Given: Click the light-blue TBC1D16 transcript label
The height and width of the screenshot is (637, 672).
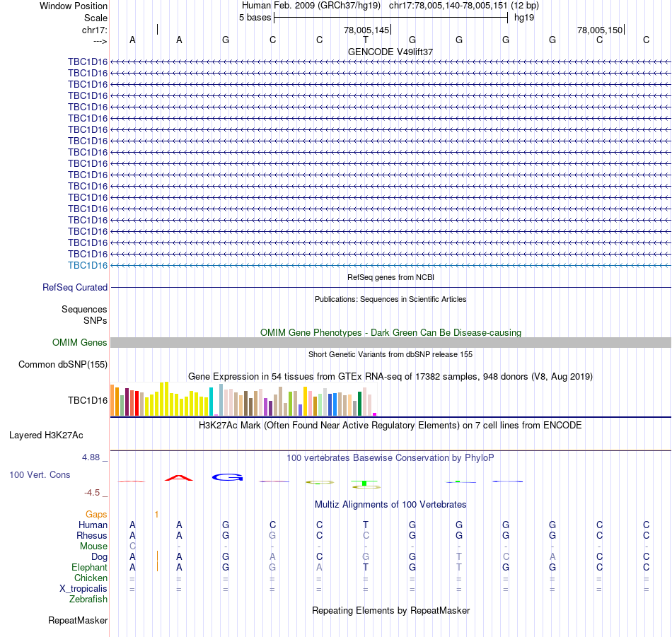Looking at the screenshot, I should tap(88, 266).
